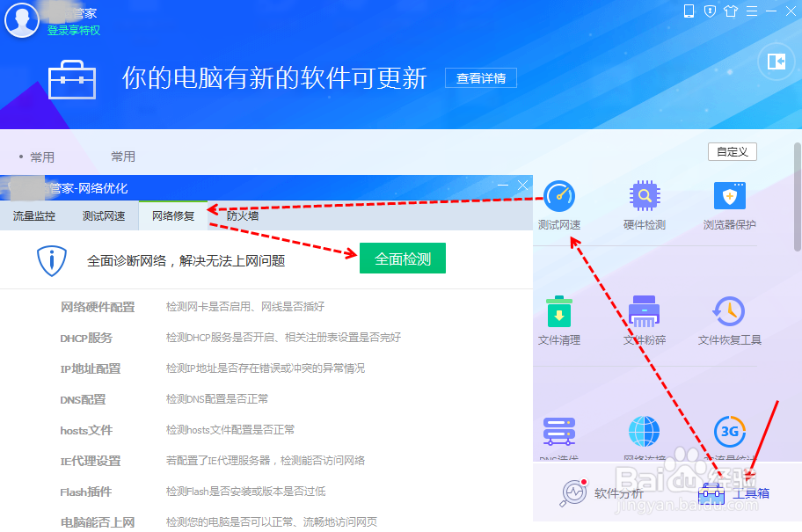Select the 测试网速 tab in the dialog
The width and height of the screenshot is (802, 532).
click(102, 214)
